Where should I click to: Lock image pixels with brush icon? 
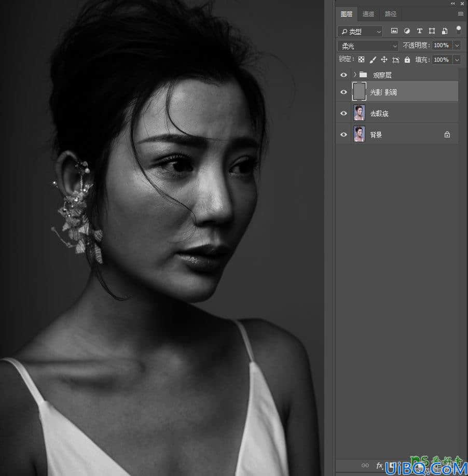(373, 60)
